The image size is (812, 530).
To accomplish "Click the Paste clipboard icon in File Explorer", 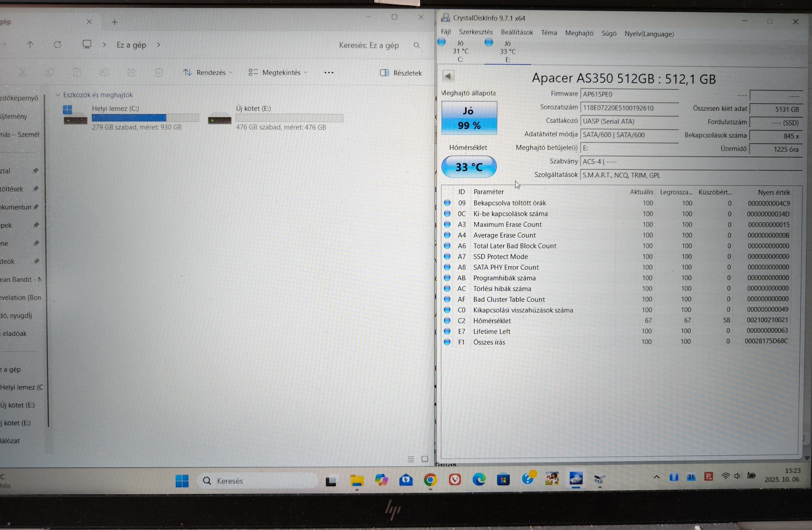I will click(x=77, y=72).
